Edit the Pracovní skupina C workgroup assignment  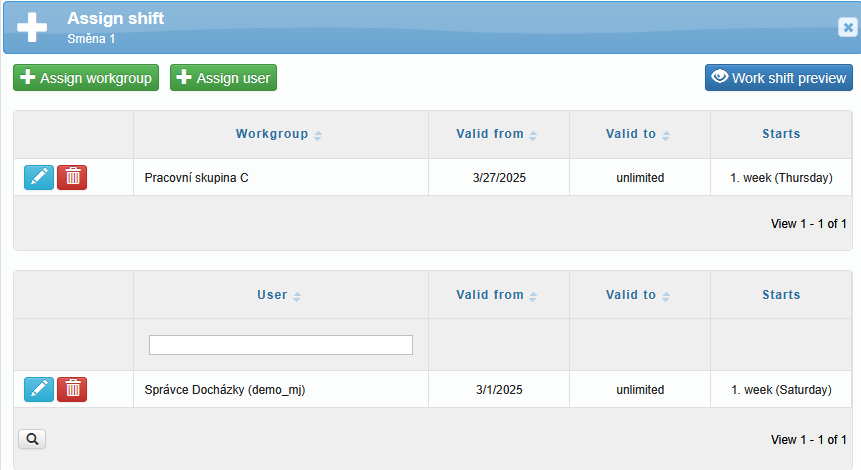[x=39, y=177]
